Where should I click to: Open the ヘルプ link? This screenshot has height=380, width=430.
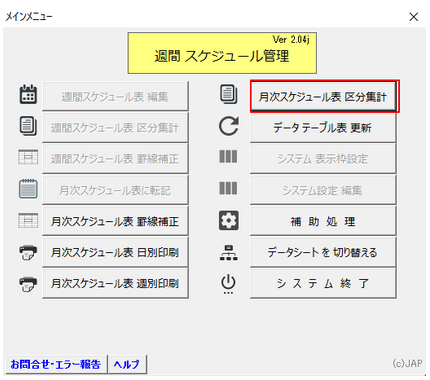click(x=127, y=364)
